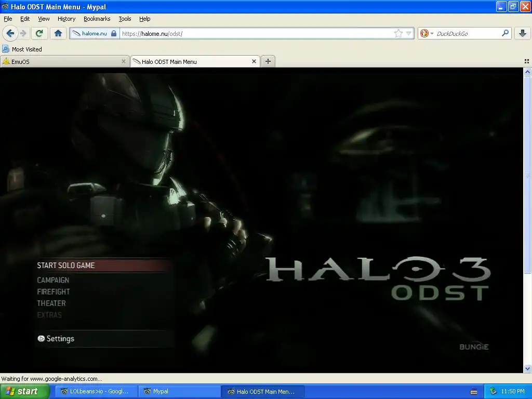
Task: Open a new tab with the plus button
Action: [x=268, y=61]
